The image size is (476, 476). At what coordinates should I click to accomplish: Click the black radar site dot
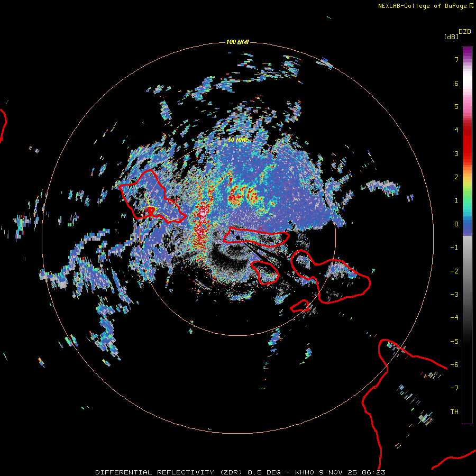pyautogui.click(x=238, y=237)
